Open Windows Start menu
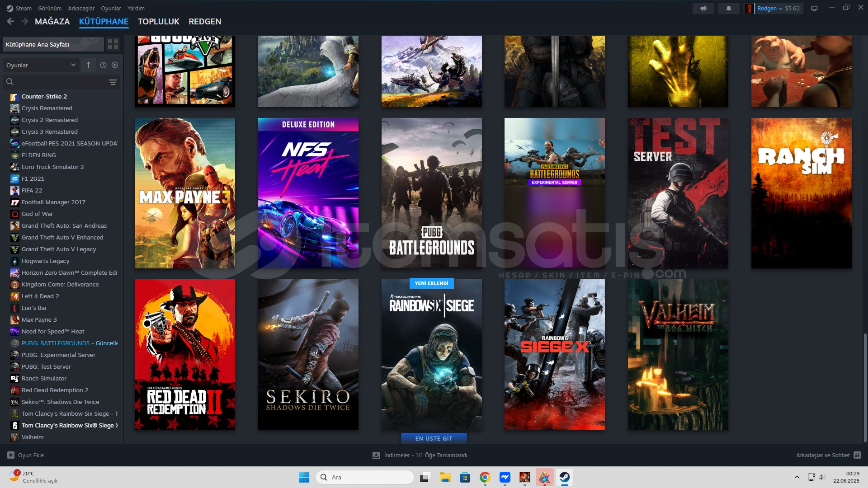 coord(304,477)
